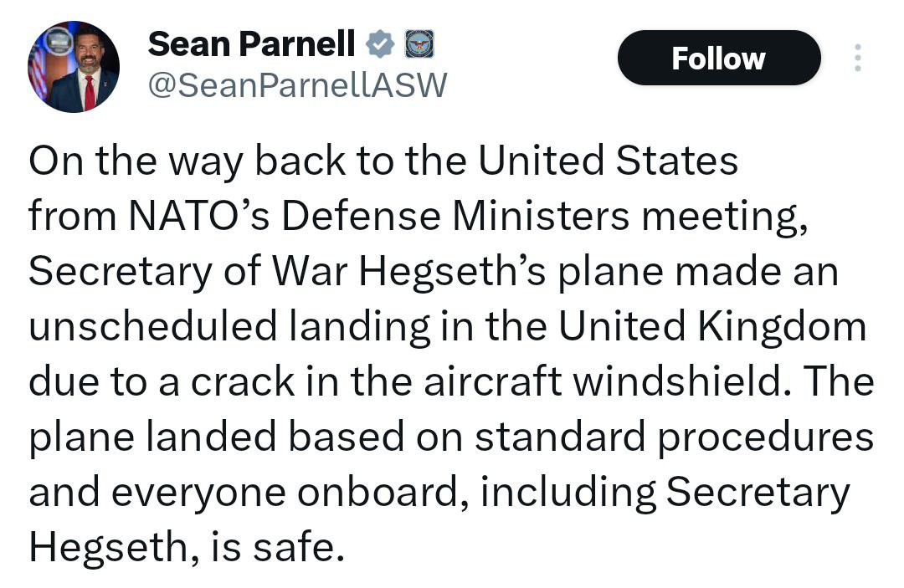The height and width of the screenshot is (588, 904).
Task: Click the Sean Parnell display name
Action: point(251,44)
